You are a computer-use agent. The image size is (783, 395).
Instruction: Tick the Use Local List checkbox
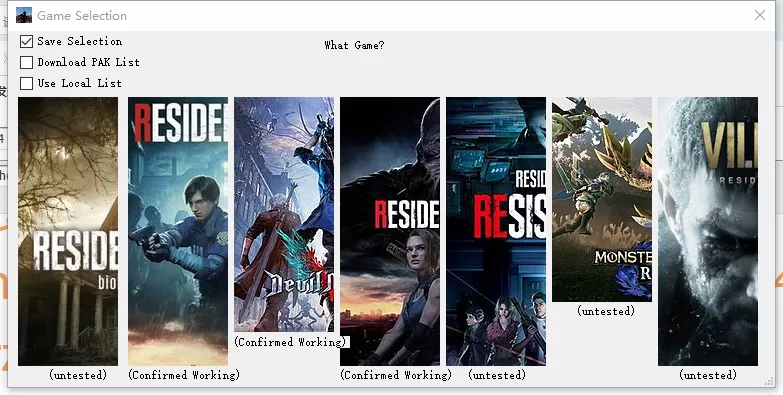[x=26, y=83]
